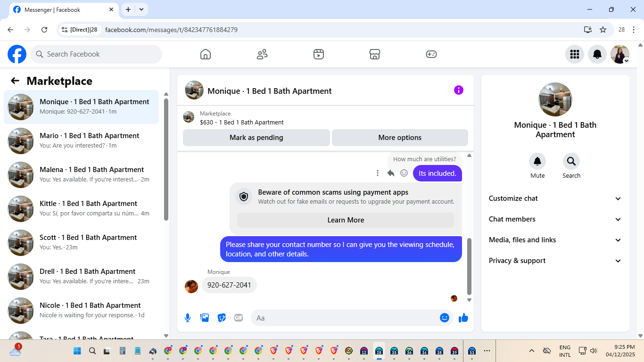The height and width of the screenshot is (362, 644).
Task: Open a new browser tab
Action: click(x=128, y=9)
